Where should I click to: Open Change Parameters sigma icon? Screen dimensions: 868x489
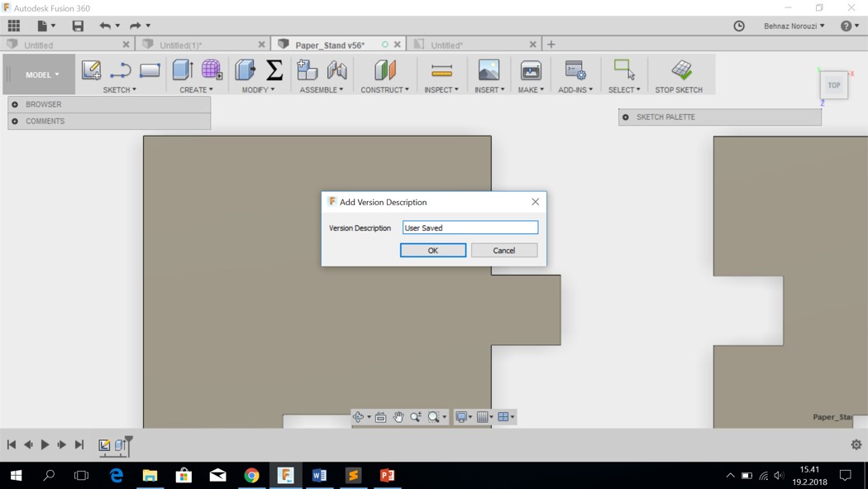coord(274,70)
